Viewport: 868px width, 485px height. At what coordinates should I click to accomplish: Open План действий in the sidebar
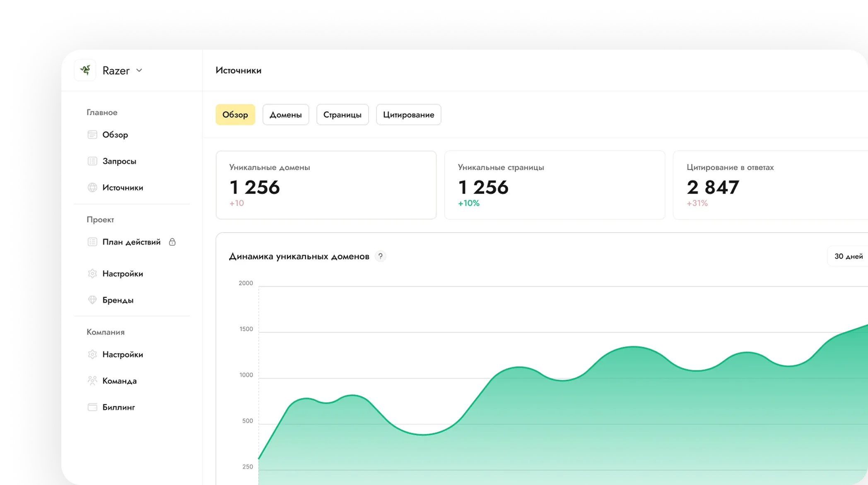click(x=131, y=242)
